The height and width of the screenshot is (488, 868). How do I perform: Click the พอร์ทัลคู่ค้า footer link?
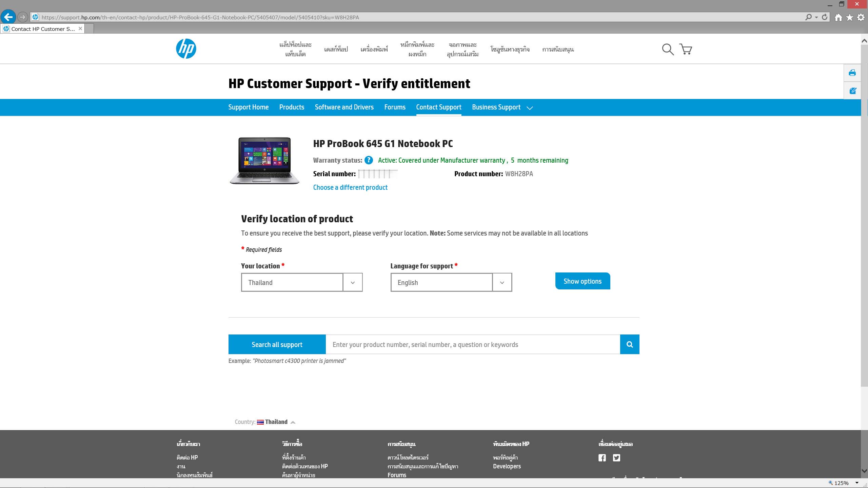point(505,457)
